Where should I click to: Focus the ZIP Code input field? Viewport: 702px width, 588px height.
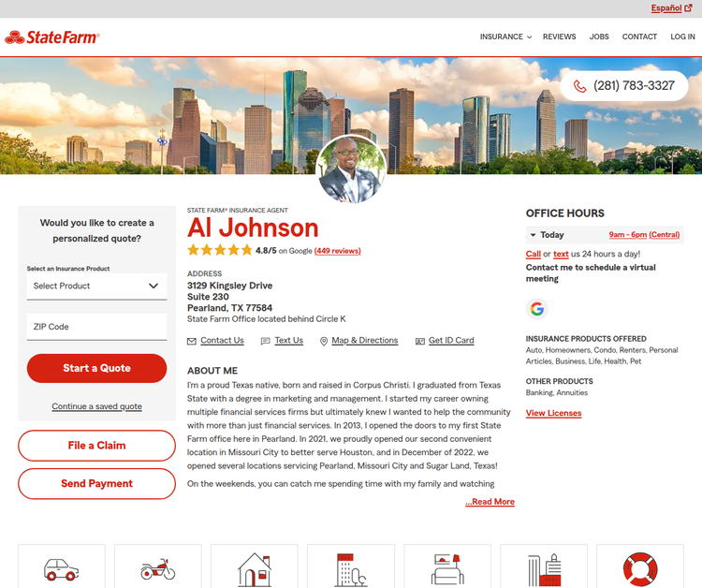coord(96,327)
